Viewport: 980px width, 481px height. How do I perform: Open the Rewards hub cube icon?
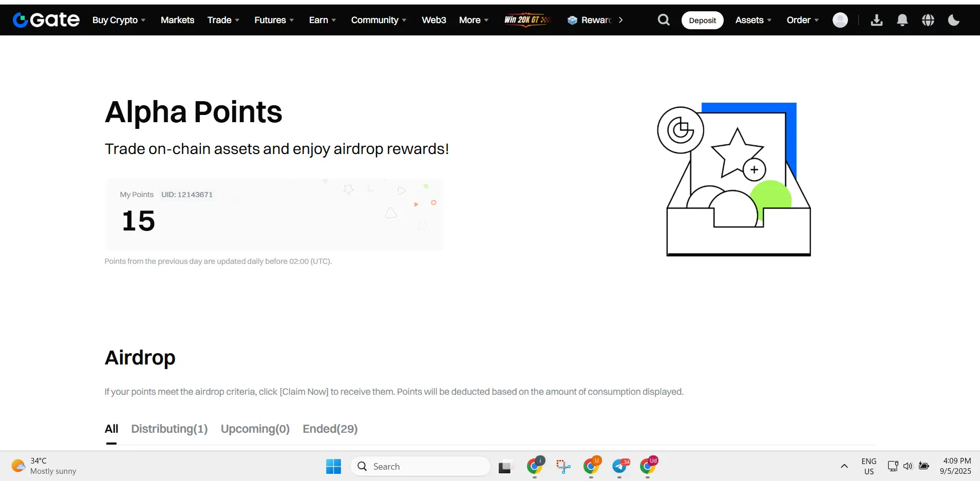point(572,20)
